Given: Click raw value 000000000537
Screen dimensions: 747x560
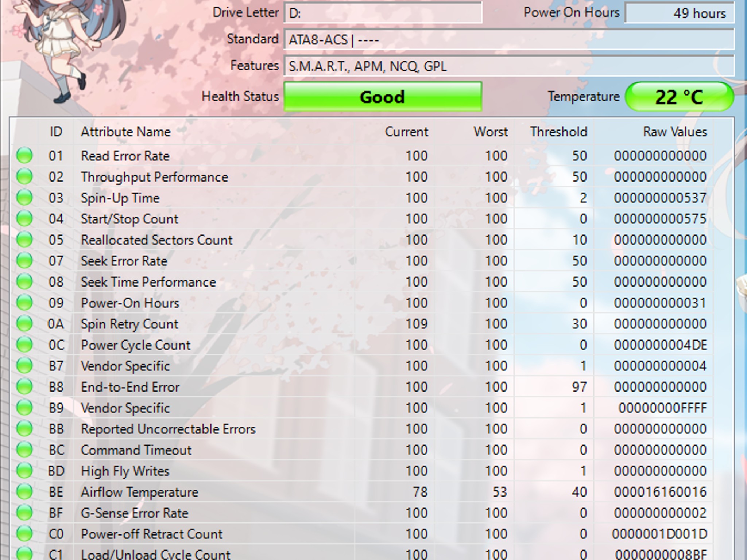Looking at the screenshot, I should tap(660, 198).
